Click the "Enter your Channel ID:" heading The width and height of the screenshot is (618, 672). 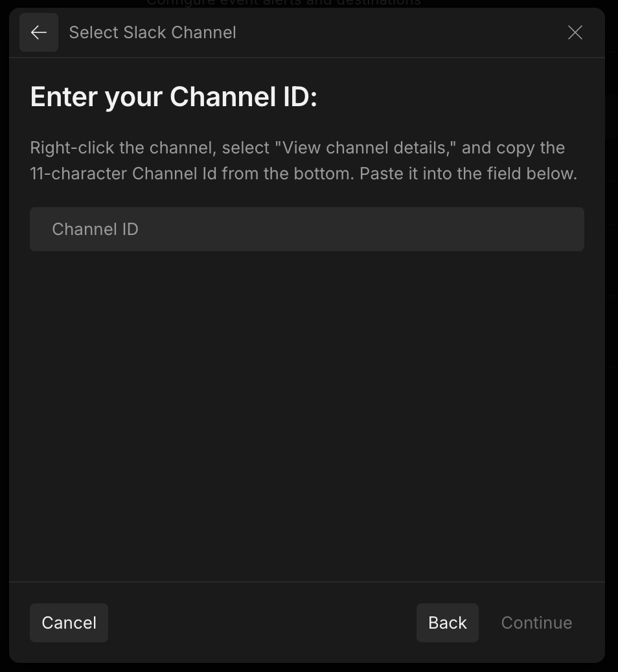174,97
